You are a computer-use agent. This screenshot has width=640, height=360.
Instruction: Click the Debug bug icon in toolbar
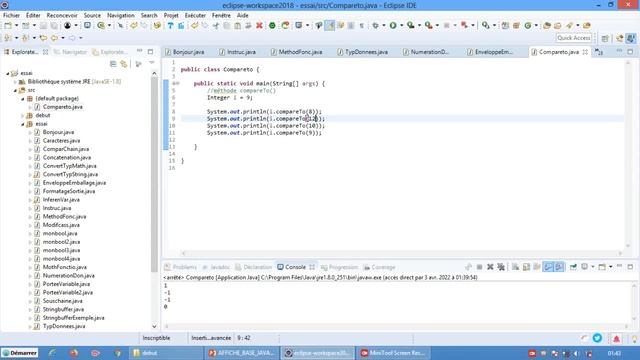(x=375, y=25)
